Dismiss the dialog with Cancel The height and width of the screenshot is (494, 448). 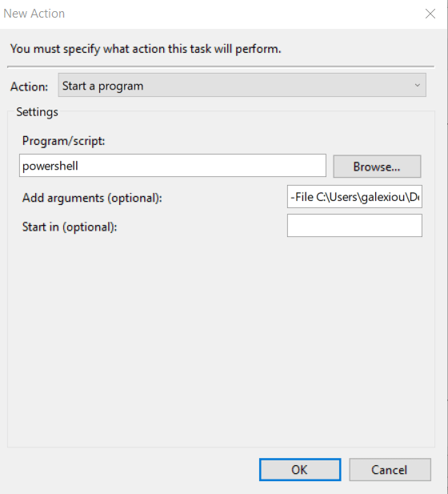coord(390,469)
